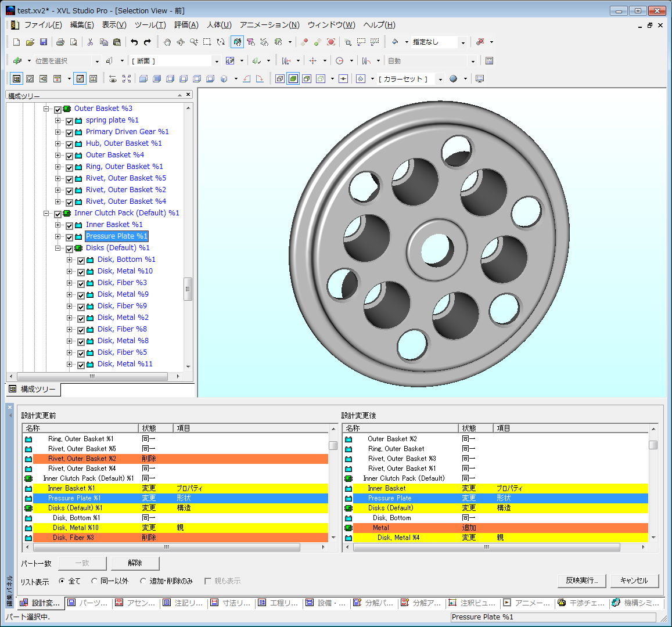Click the 反映実行 button

pyautogui.click(x=582, y=581)
